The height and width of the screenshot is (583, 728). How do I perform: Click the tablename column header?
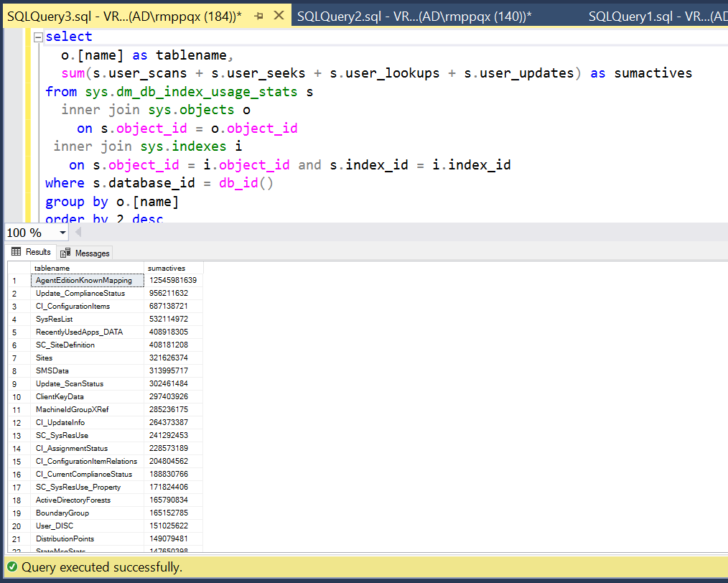pyautogui.click(x=54, y=267)
